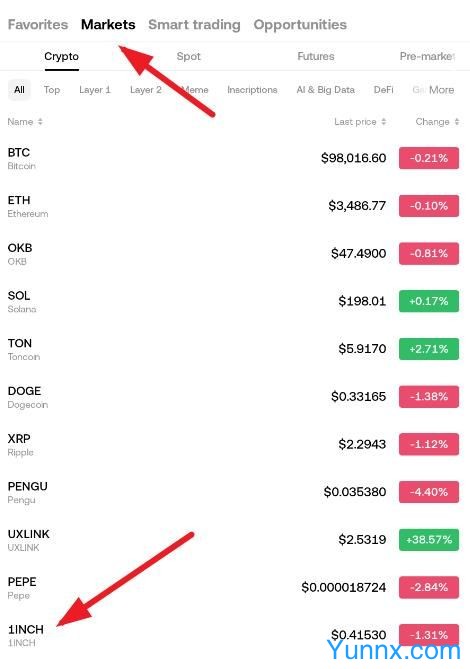Choose the DeFi category filter

click(383, 90)
